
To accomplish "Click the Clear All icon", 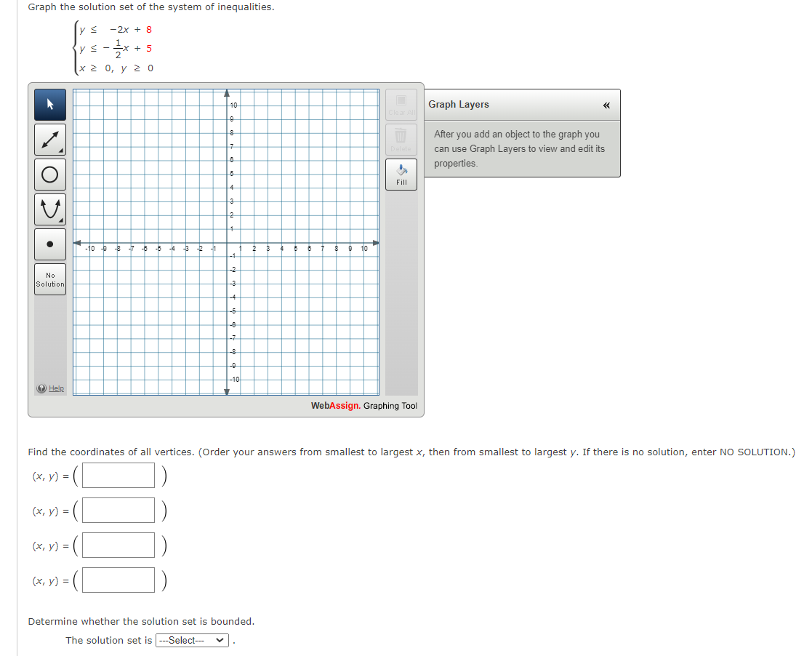I will pyautogui.click(x=401, y=105).
